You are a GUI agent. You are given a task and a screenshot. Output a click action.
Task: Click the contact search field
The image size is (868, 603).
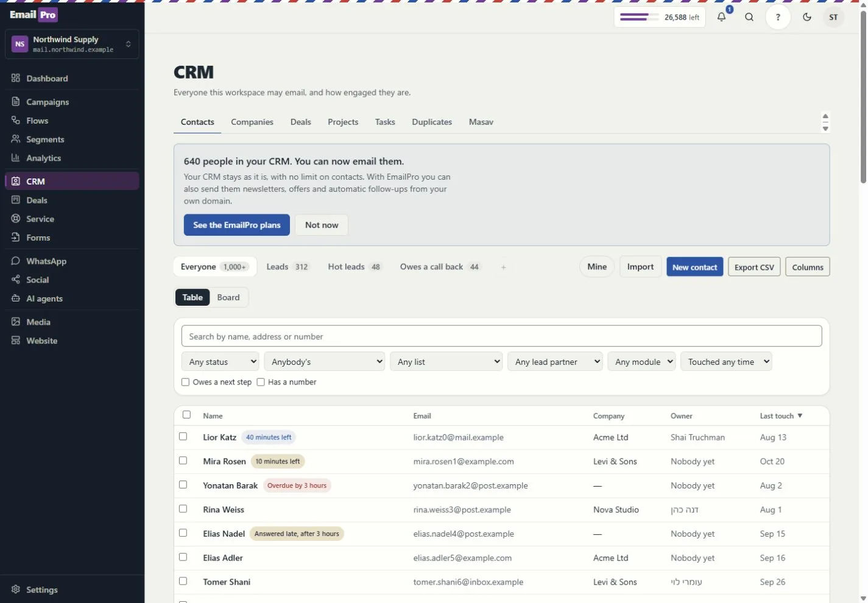(501, 336)
